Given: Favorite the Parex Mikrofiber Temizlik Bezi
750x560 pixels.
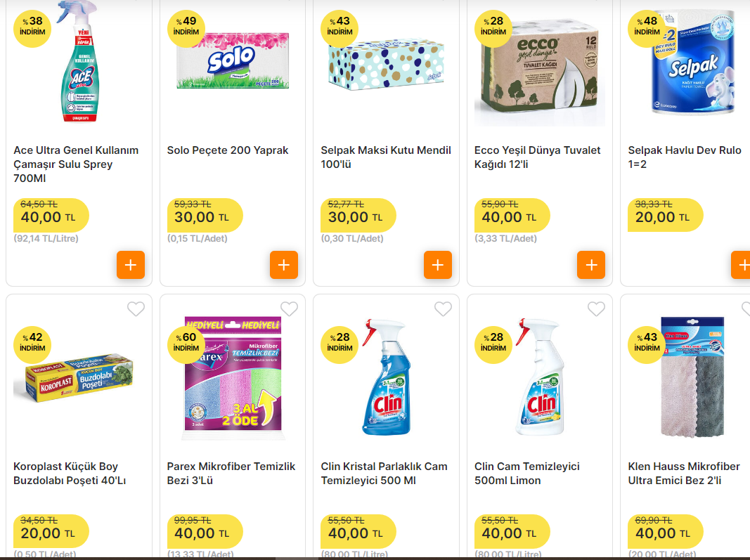Looking at the screenshot, I should [x=289, y=308].
